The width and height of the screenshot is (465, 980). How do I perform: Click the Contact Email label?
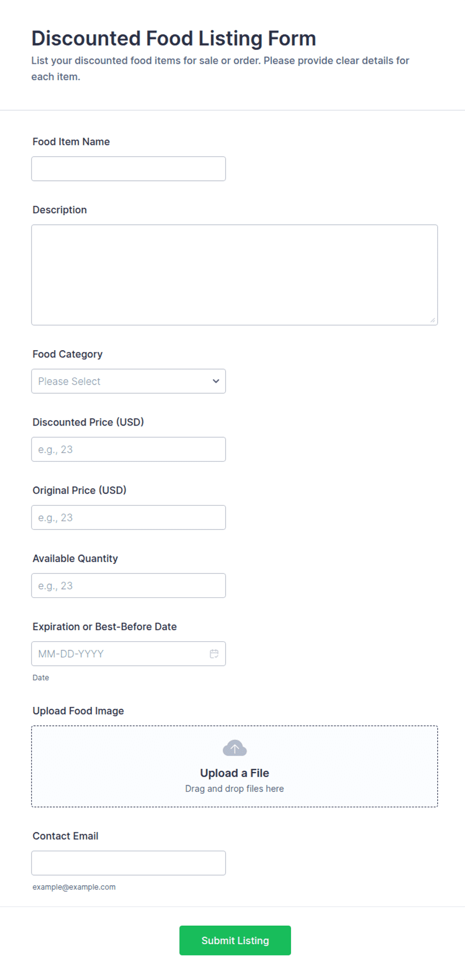tap(65, 836)
